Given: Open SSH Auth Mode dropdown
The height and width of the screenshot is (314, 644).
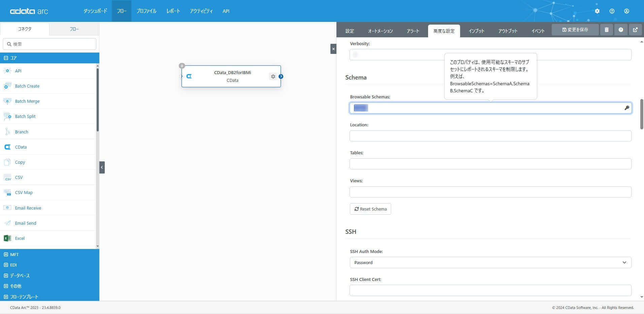Looking at the screenshot, I should point(490,262).
